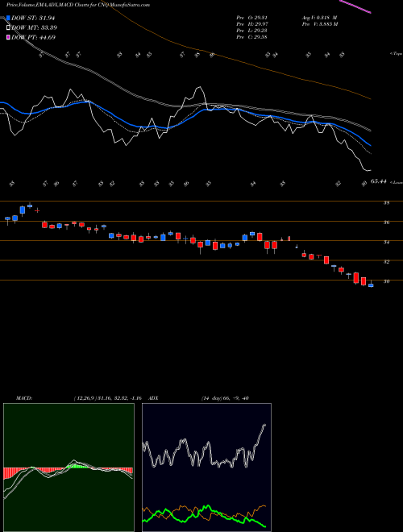
Task: Select the 'DOW PT: 44.69' legend text
Action: (x=34, y=37)
